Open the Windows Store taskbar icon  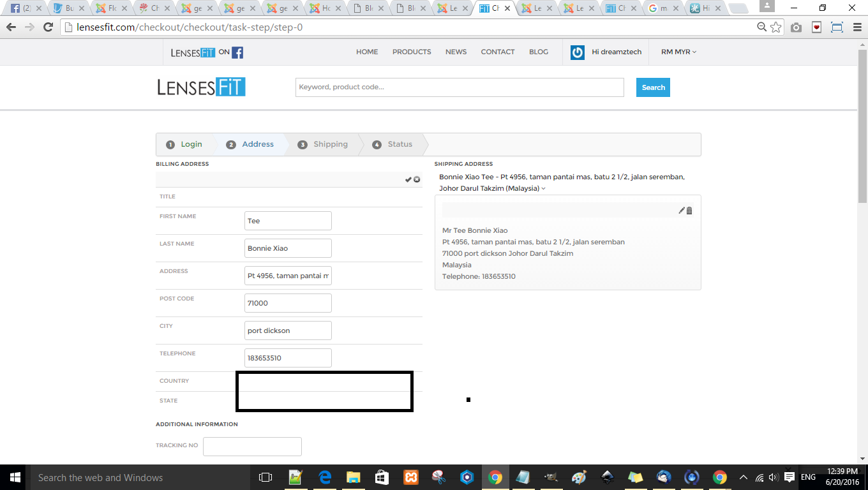point(382,477)
